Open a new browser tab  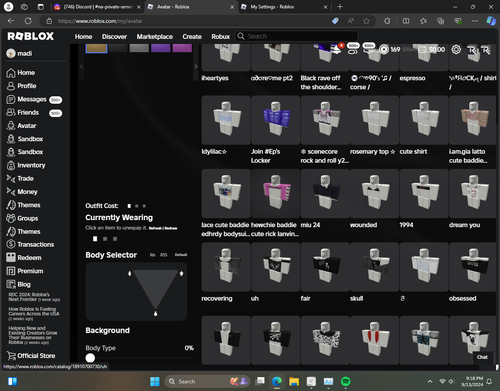click(340, 7)
